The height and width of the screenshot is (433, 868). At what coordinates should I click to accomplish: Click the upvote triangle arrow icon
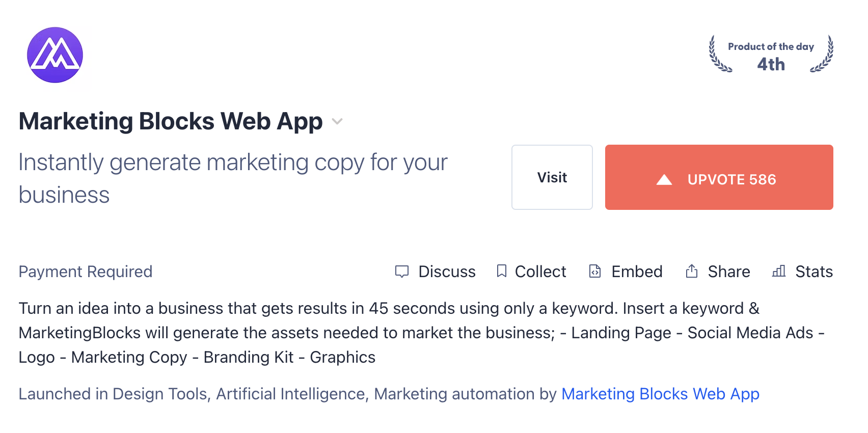pos(664,179)
